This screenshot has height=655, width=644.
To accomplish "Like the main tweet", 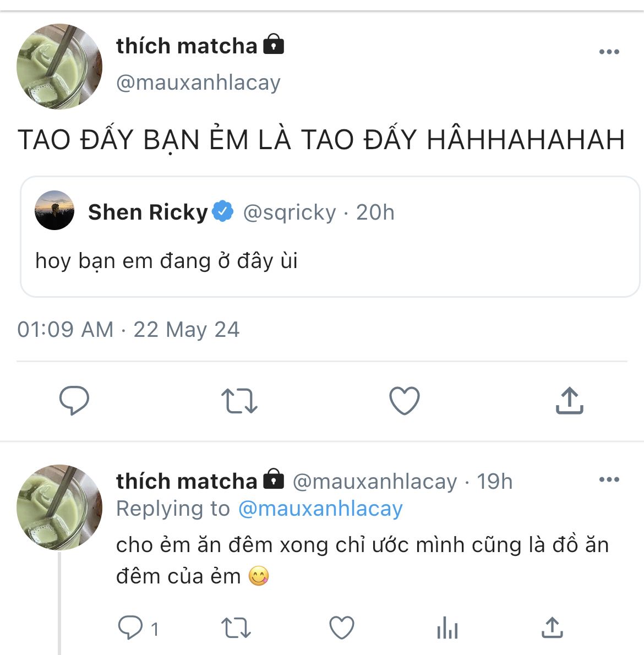I will click(x=405, y=400).
